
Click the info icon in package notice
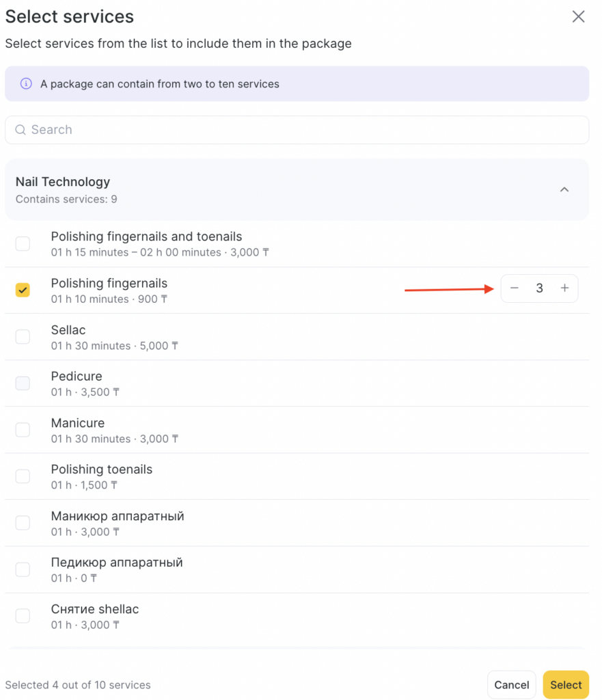(x=26, y=84)
